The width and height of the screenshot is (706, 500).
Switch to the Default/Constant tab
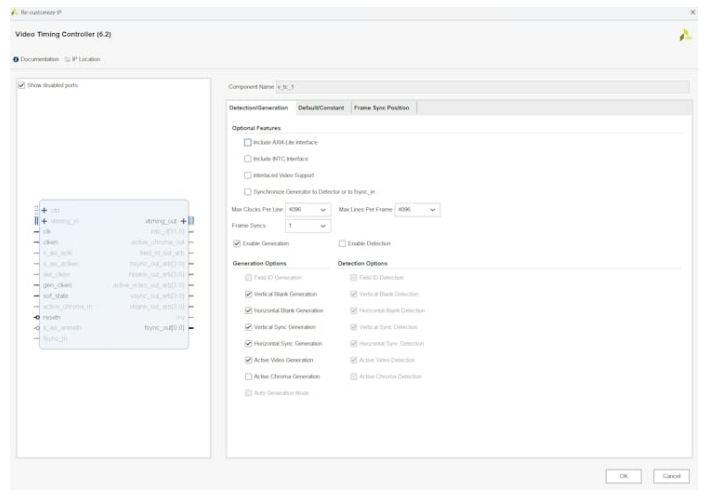pos(320,107)
